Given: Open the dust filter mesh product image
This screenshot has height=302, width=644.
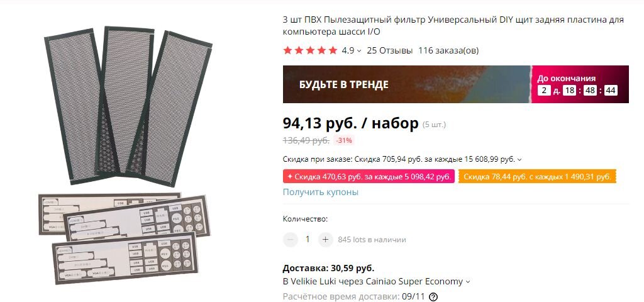Looking at the screenshot, I should coord(128,106).
